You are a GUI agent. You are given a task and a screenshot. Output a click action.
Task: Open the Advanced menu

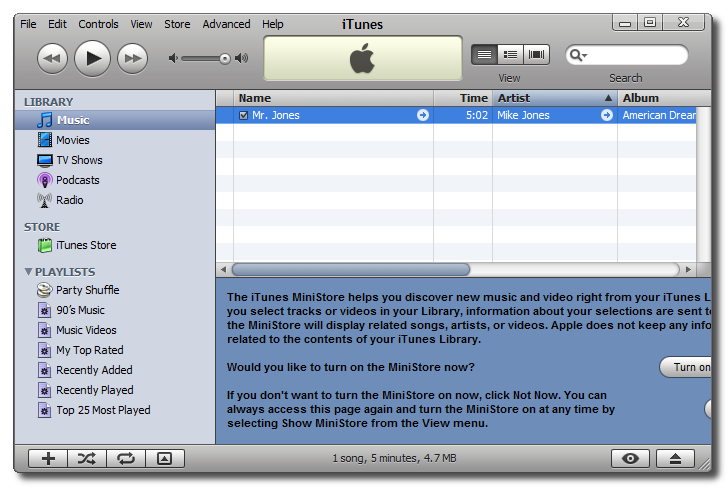coord(226,24)
